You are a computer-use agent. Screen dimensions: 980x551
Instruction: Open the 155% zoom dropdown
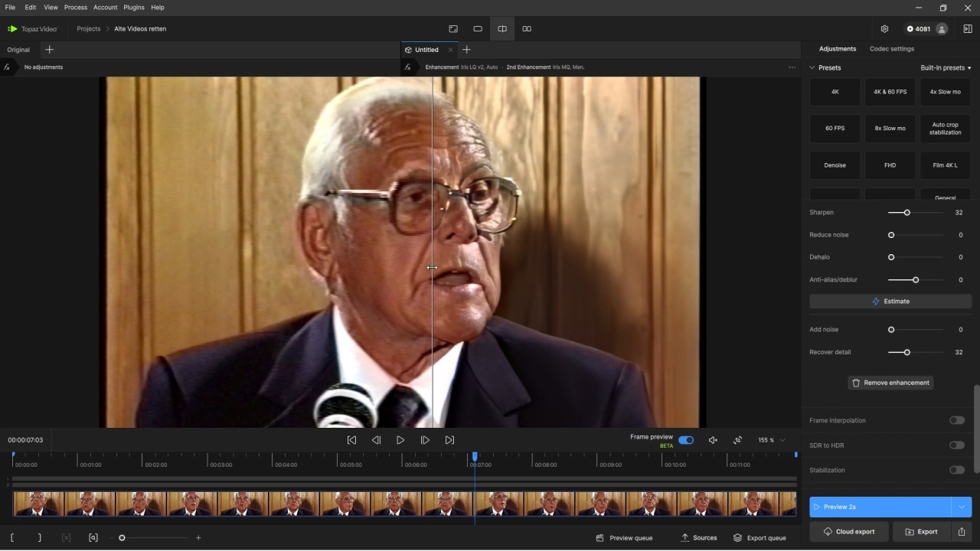(772, 440)
